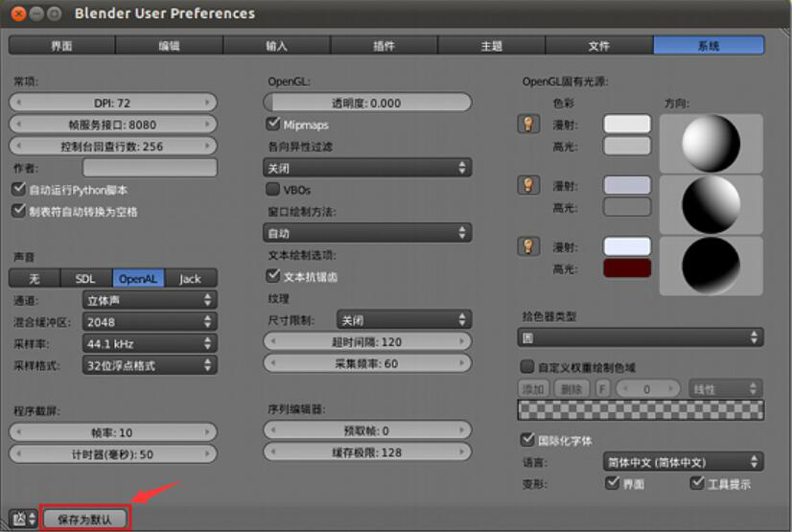Click the 预取帧 0 field

click(x=367, y=430)
